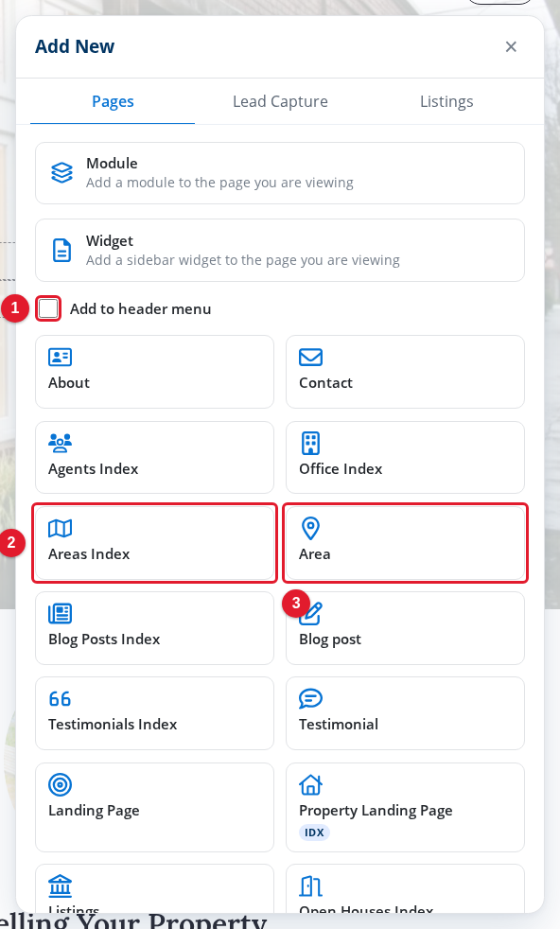
Task: Click the Open Houses Index door icon
Action: pyautogui.click(x=310, y=885)
